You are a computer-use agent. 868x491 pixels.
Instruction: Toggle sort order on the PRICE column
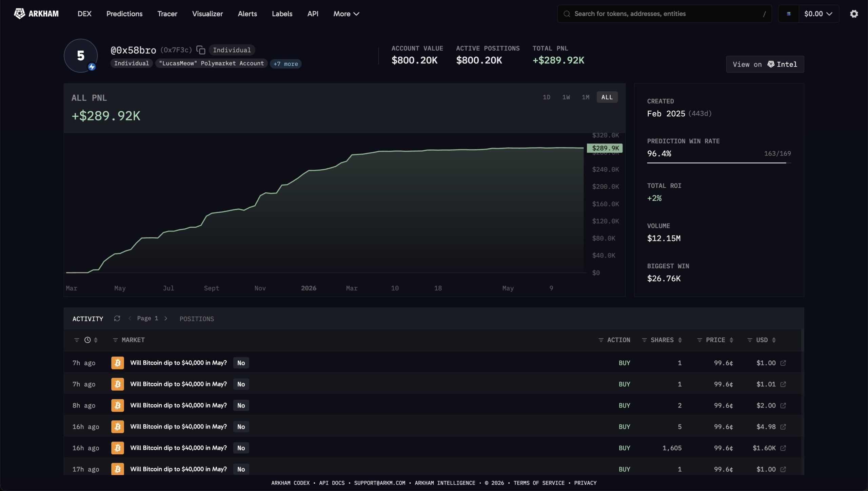(731, 340)
